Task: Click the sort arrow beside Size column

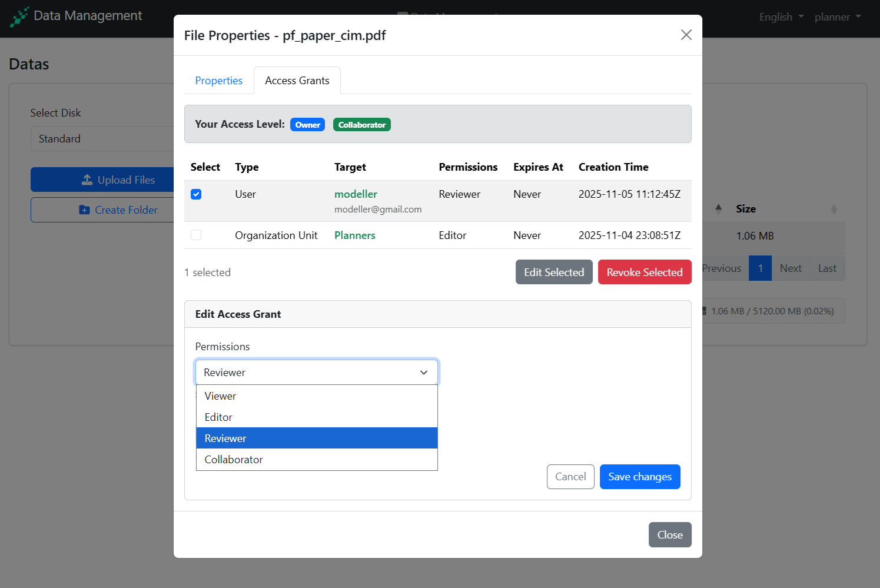Action: click(833, 209)
